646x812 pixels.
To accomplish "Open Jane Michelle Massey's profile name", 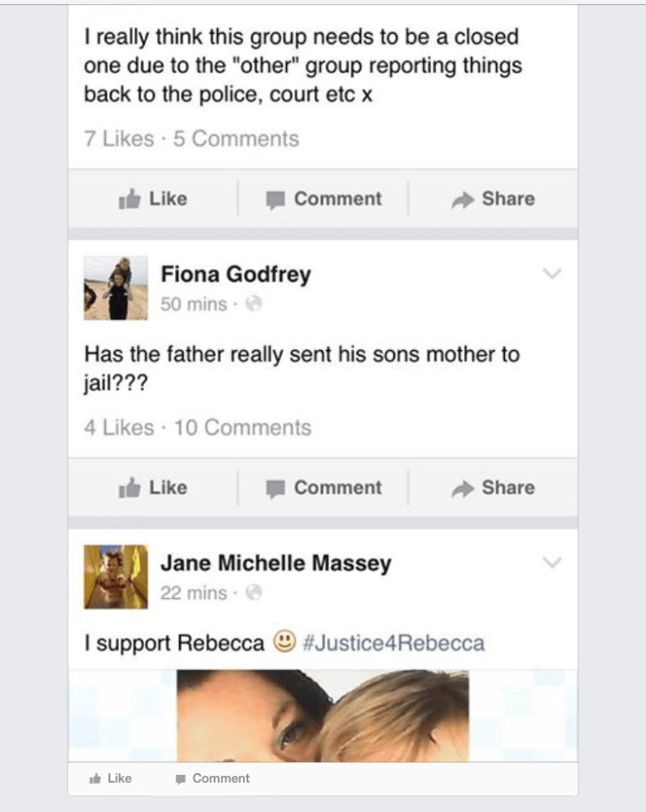I will [276, 563].
